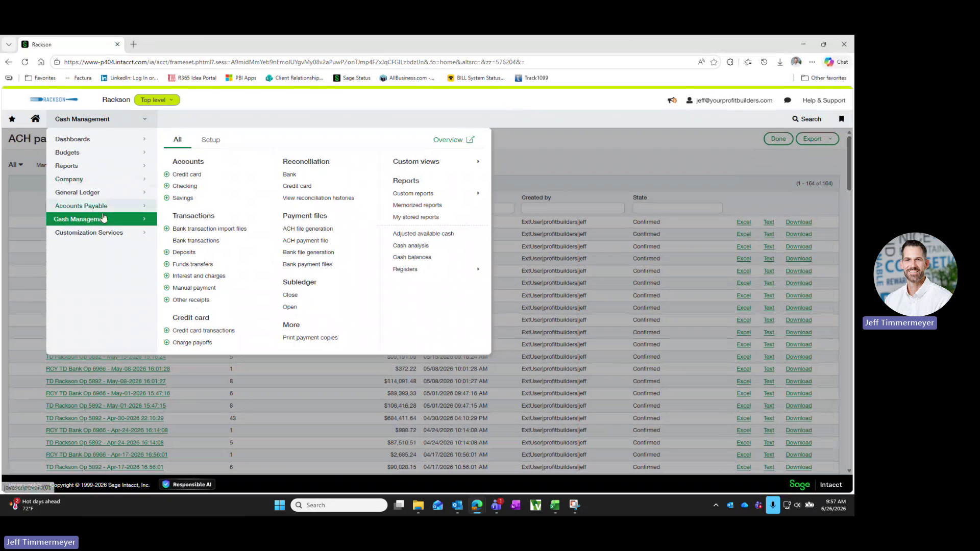Open File Explorer from taskbar
The height and width of the screenshot is (551, 980).
419,505
